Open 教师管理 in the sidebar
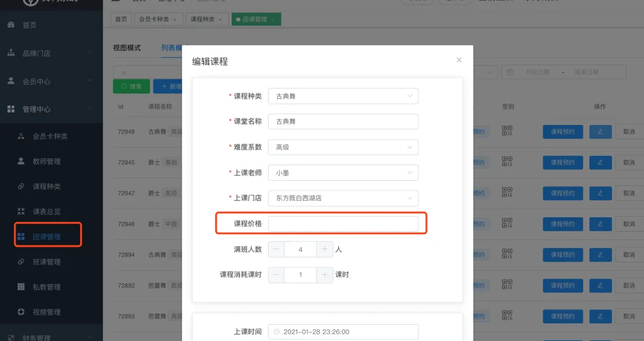Viewport: 644px width, 341px height. (x=47, y=161)
